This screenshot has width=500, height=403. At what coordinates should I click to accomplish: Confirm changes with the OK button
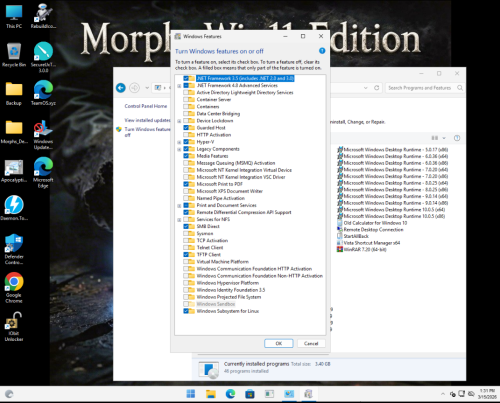(279, 343)
